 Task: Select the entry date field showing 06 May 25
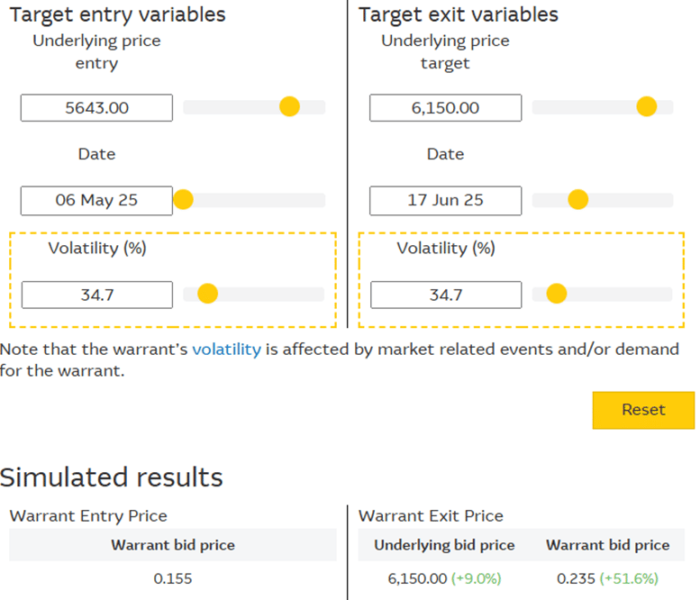point(96,200)
